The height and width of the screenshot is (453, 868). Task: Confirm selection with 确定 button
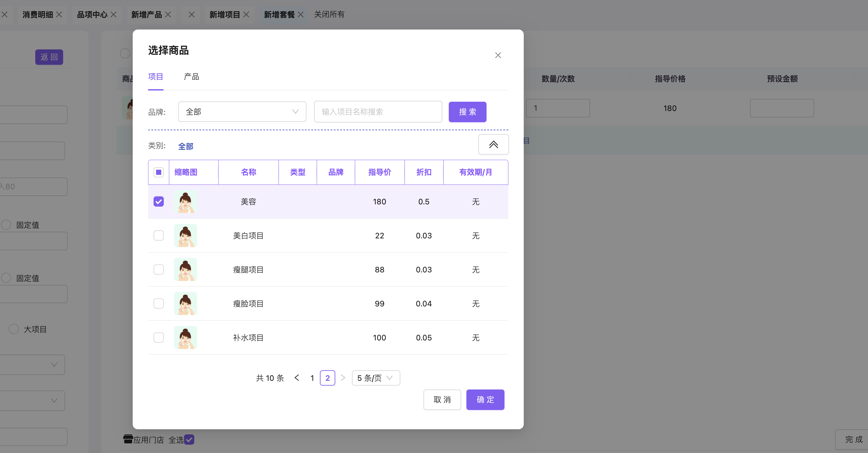tap(485, 400)
